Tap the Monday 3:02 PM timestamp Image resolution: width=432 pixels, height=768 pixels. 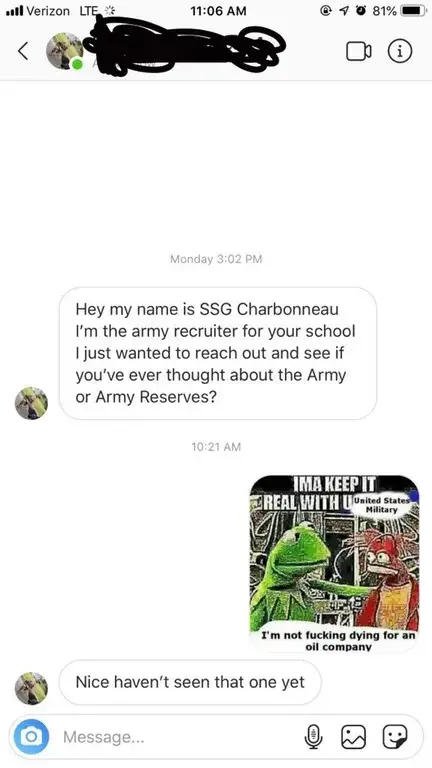216,259
